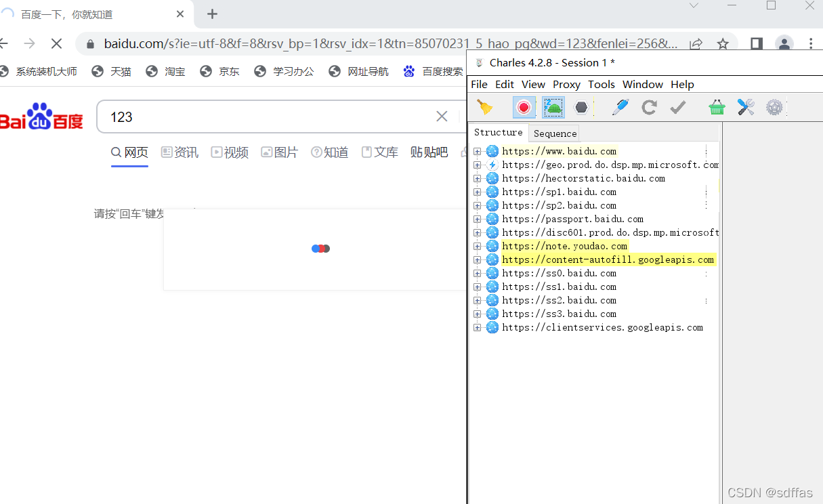
Task: Select the 视频 search tab
Action: pos(230,152)
